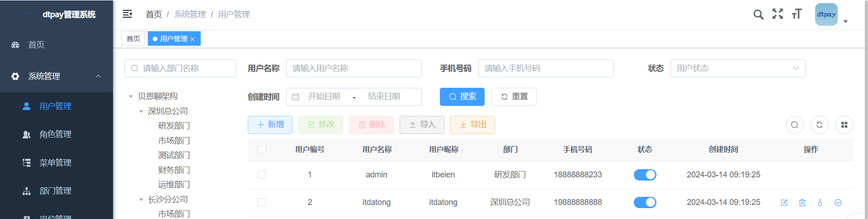Select the 用户管理 tab
This screenshot has width=868, height=219.
pyautogui.click(x=174, y=38)
